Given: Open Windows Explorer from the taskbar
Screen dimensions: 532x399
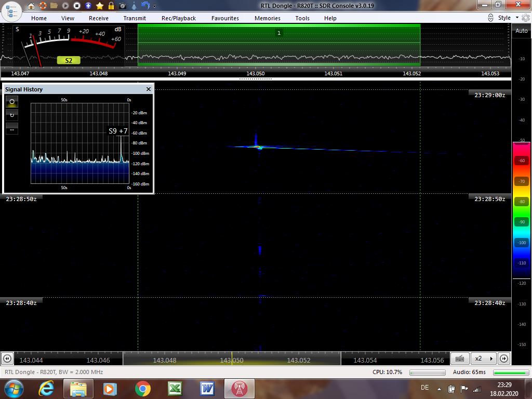Looking at the screenshot, I should (x=78, y=389).
